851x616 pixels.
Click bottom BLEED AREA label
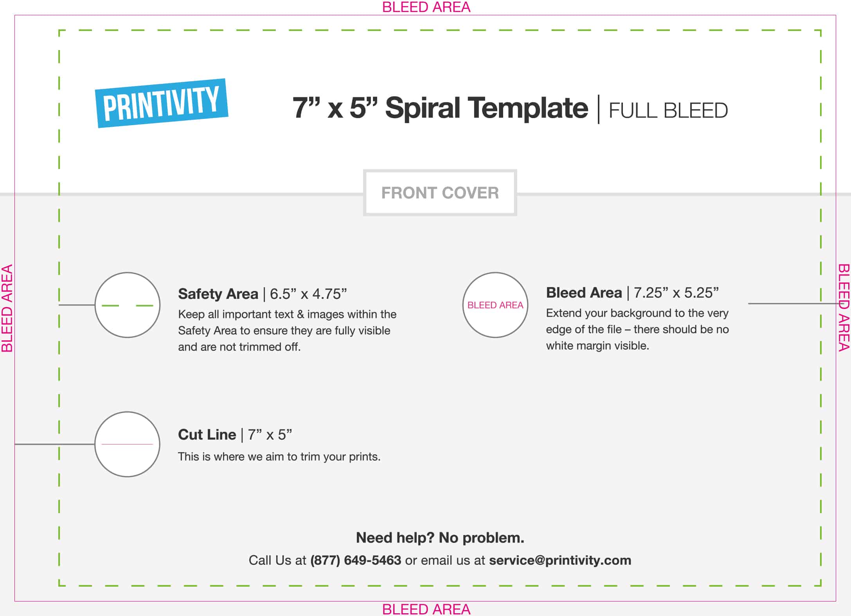pos(426,609)
